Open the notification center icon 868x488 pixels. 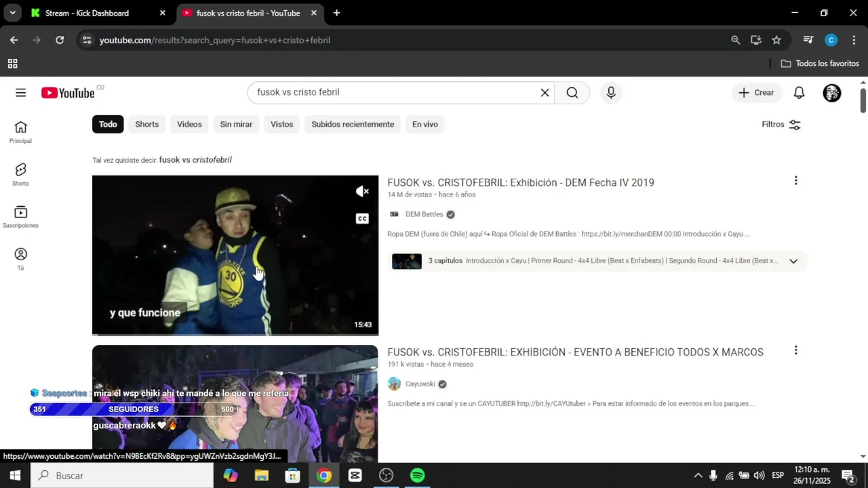pyautogui.click(x=848, y=476)
